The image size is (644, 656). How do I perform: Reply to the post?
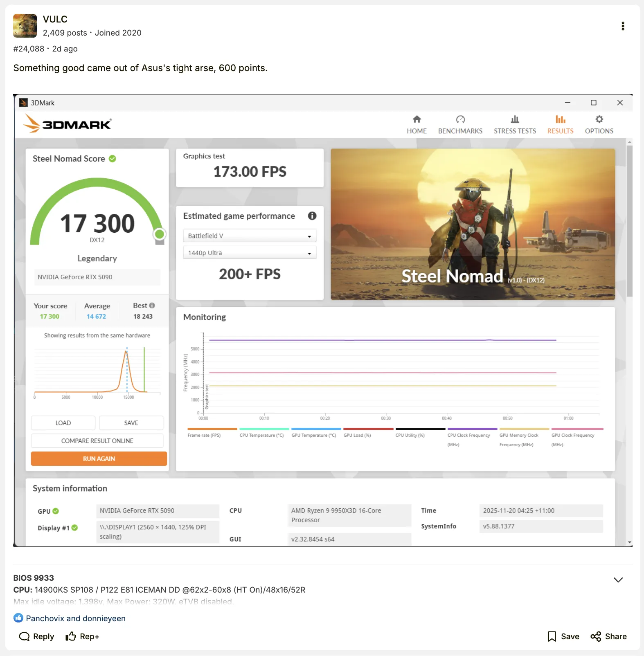point(36,636)
